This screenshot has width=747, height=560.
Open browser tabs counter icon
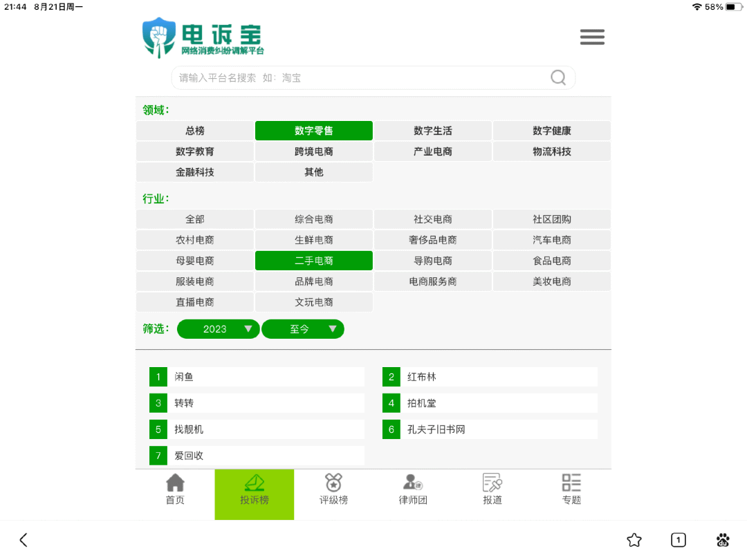click(679, 539)
